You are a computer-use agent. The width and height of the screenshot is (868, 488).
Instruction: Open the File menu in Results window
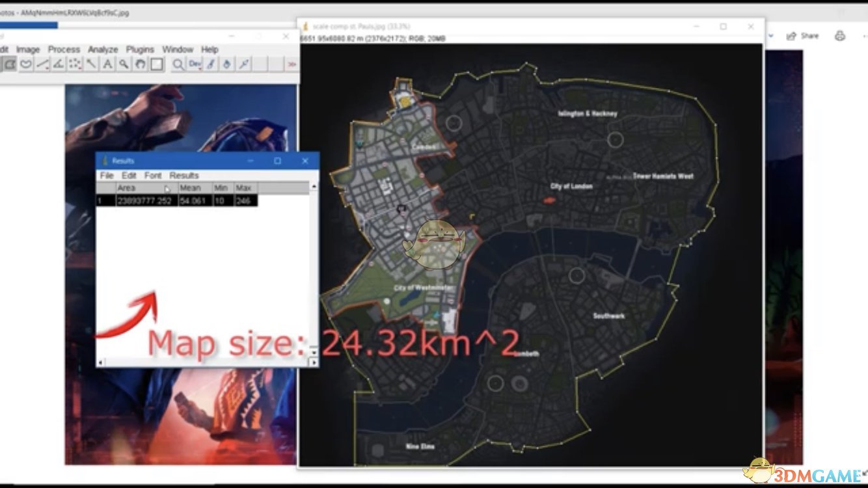[x=107, y=176]
